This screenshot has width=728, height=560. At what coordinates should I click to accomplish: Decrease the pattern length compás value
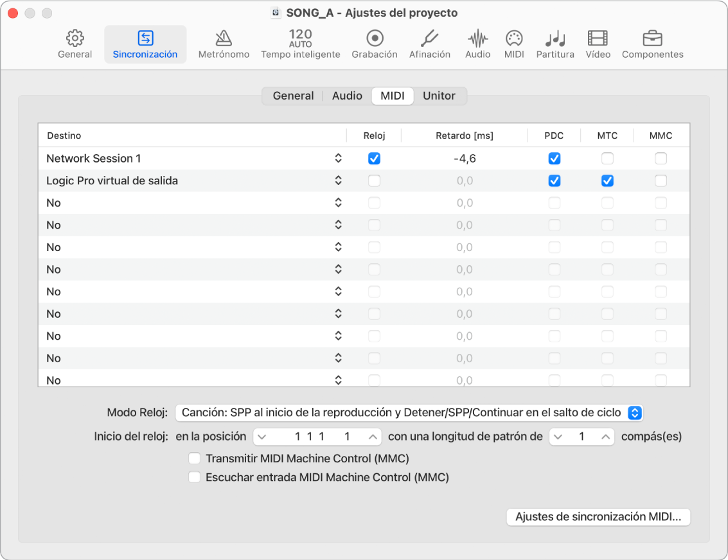pos(558,437)
